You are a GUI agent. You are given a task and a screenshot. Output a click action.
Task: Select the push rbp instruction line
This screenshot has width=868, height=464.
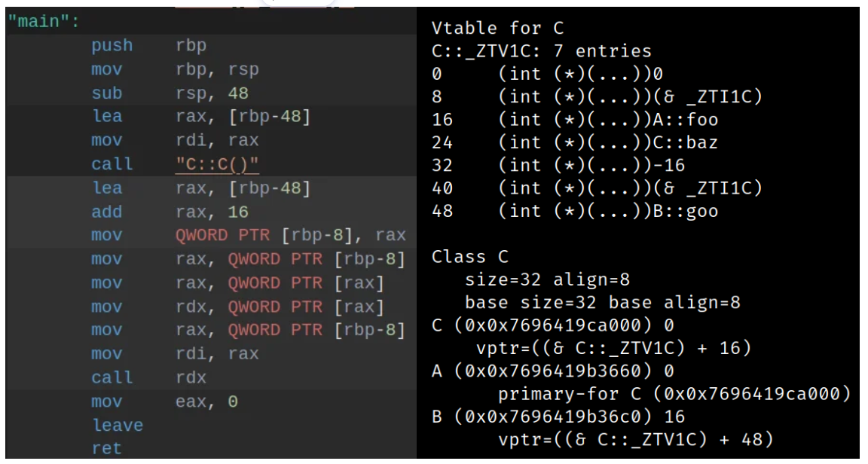[149, 45]
